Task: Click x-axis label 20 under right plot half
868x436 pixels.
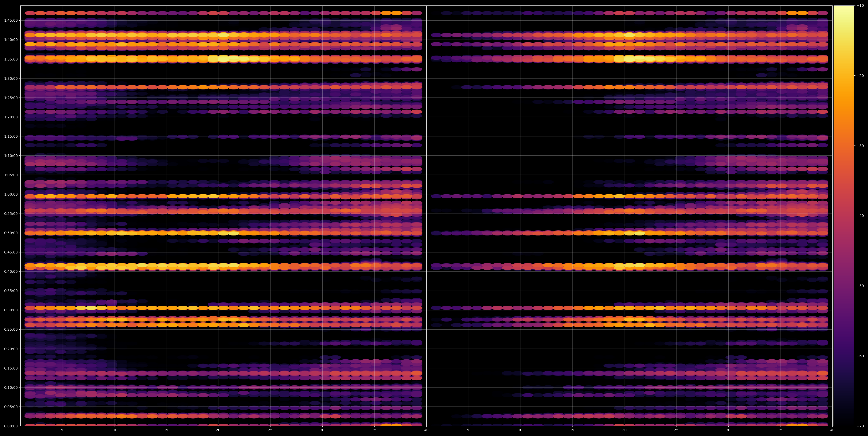Action: point(624,430)
